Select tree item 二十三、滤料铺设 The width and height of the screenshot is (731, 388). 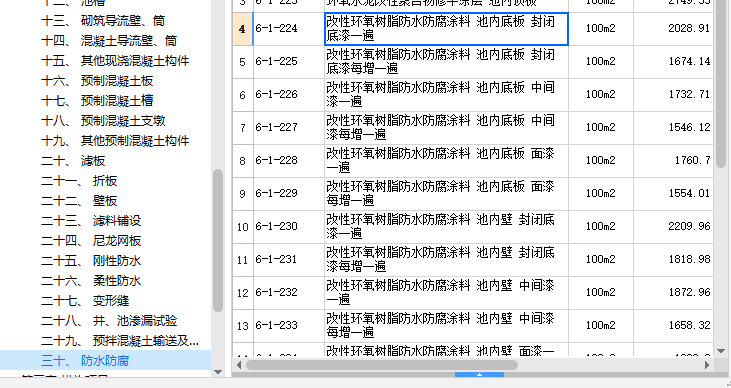pos(91,221)
